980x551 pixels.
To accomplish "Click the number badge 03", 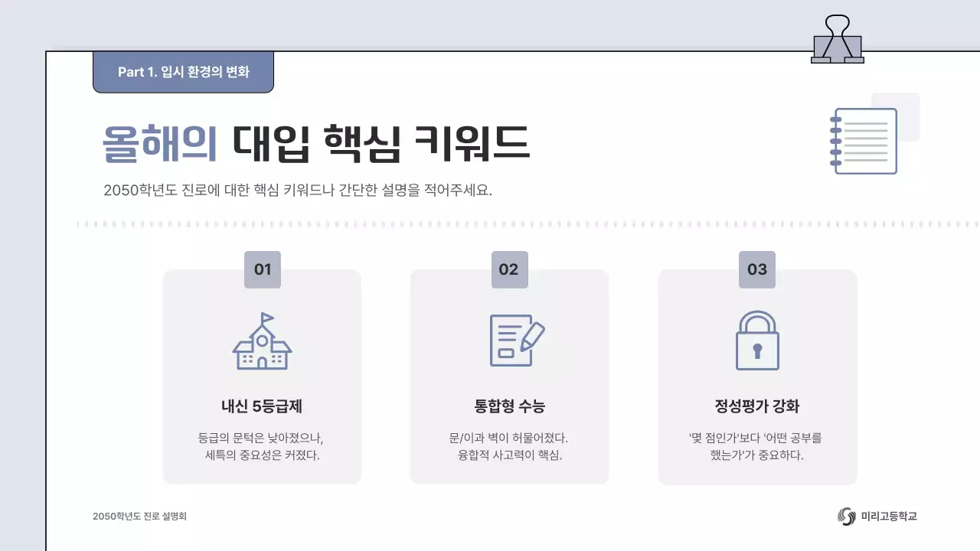I will pos(757,270).
